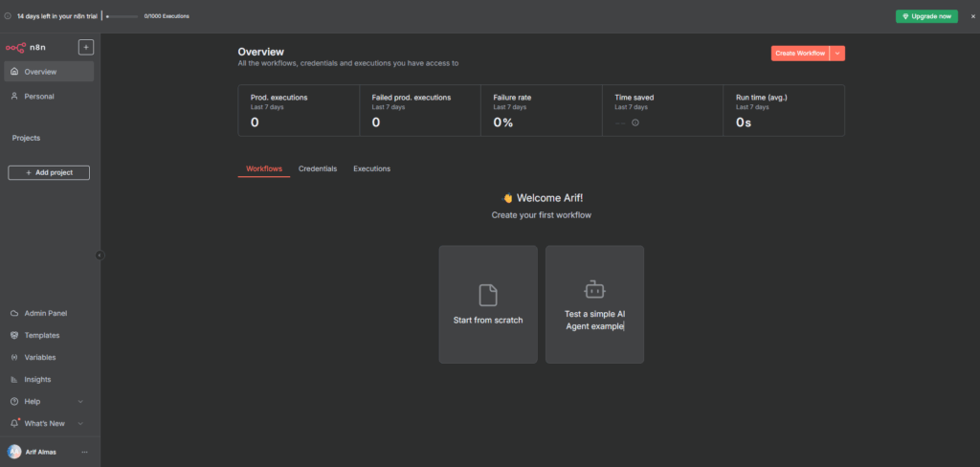Click the Personal user icon
The image size is (980, 467).
pyautogui.click(x=14, y=97)
